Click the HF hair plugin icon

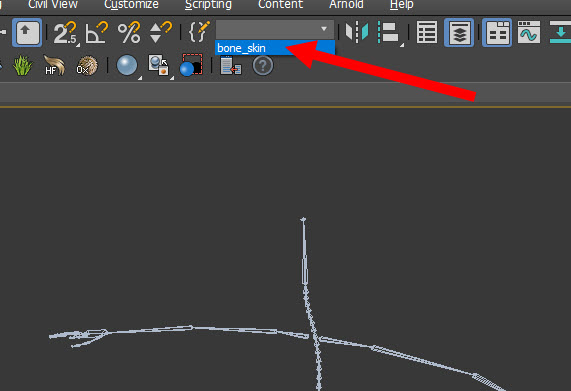click(54, 66)
